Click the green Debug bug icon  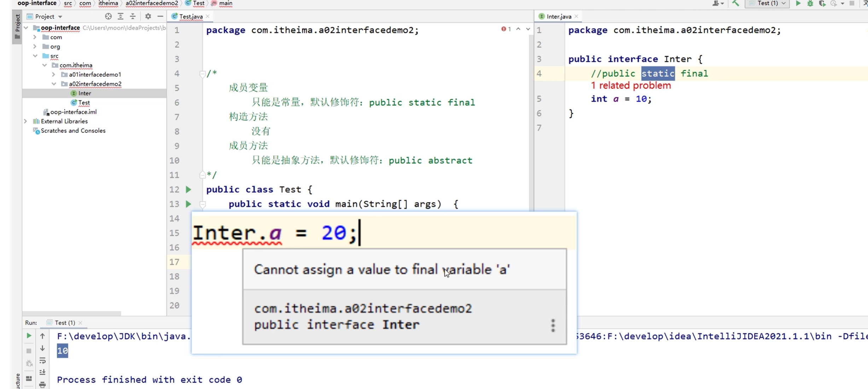click(810, 4)
